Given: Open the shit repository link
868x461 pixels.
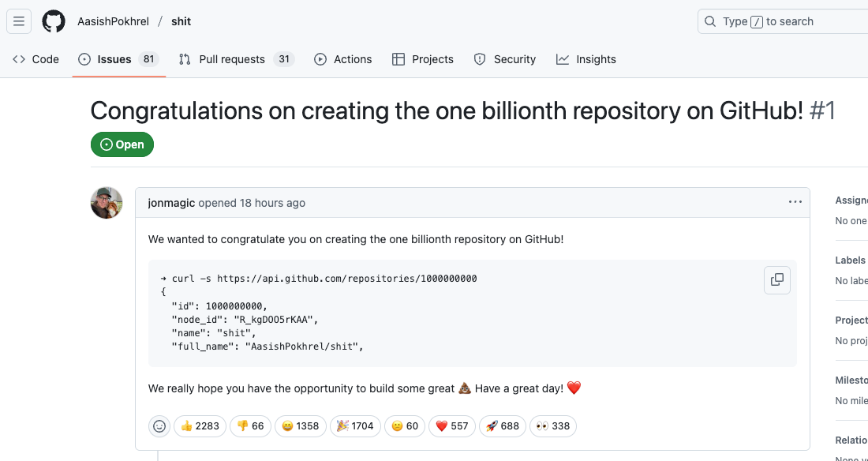Looking at the screenshot, I should 181,21.
